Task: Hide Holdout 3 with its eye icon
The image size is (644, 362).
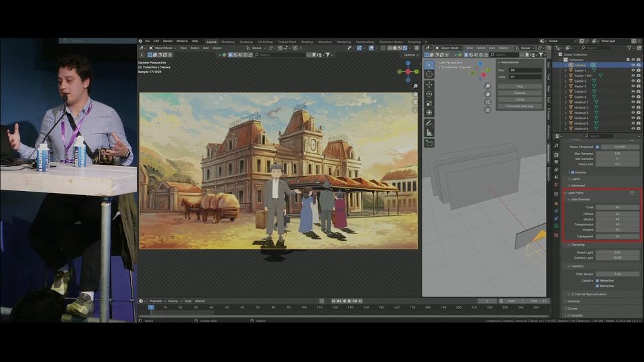Action: pos(633,113)
